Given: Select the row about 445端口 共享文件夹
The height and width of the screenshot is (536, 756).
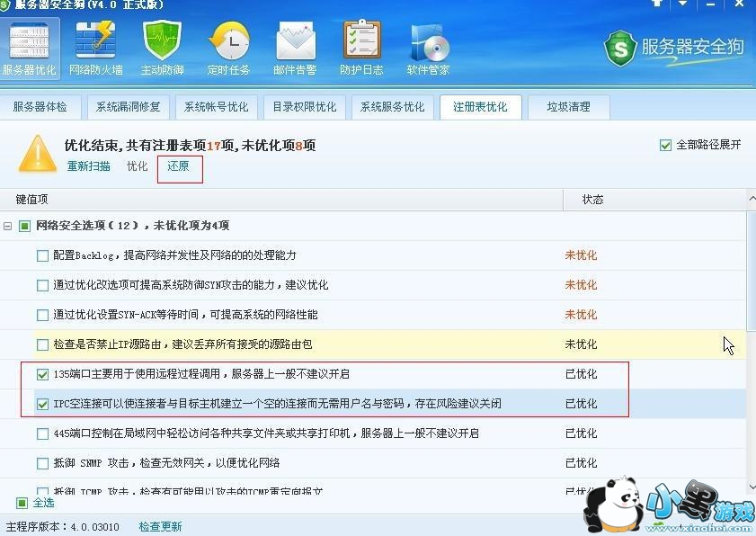Looking at the screenshot, I should coord(373,433).
